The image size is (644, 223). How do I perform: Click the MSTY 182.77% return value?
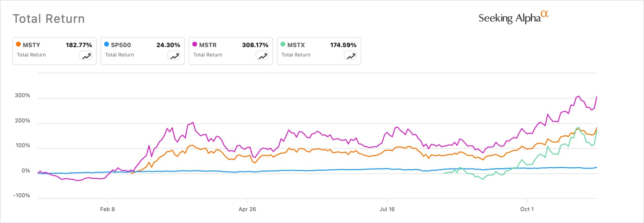point(79,45)
